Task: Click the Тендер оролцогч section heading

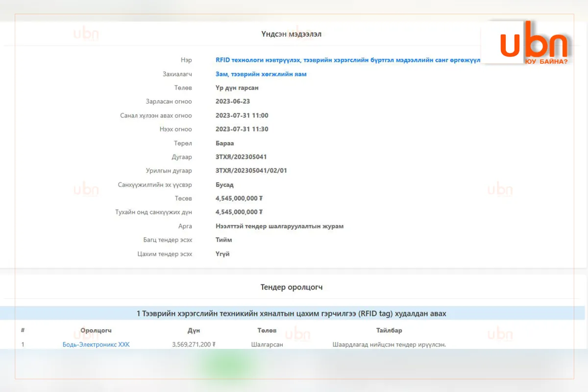Action: click(292, 287)
